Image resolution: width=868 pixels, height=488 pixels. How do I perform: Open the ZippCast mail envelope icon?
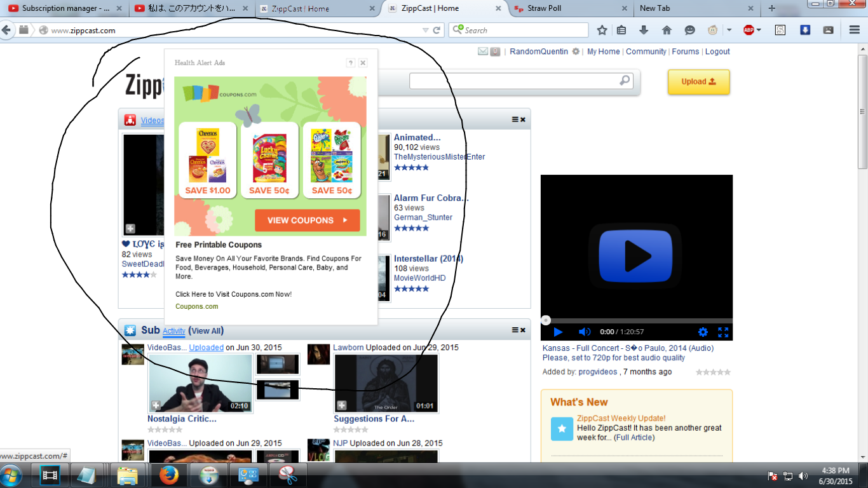click(x=483, y=51)
